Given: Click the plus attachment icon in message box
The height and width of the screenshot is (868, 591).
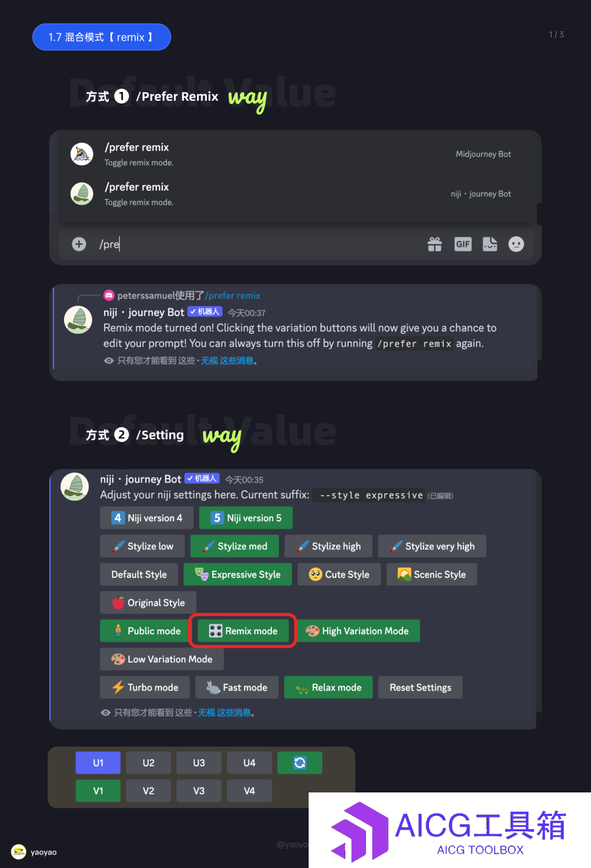Looking at the screenshot, I should (x=79, y=244).
